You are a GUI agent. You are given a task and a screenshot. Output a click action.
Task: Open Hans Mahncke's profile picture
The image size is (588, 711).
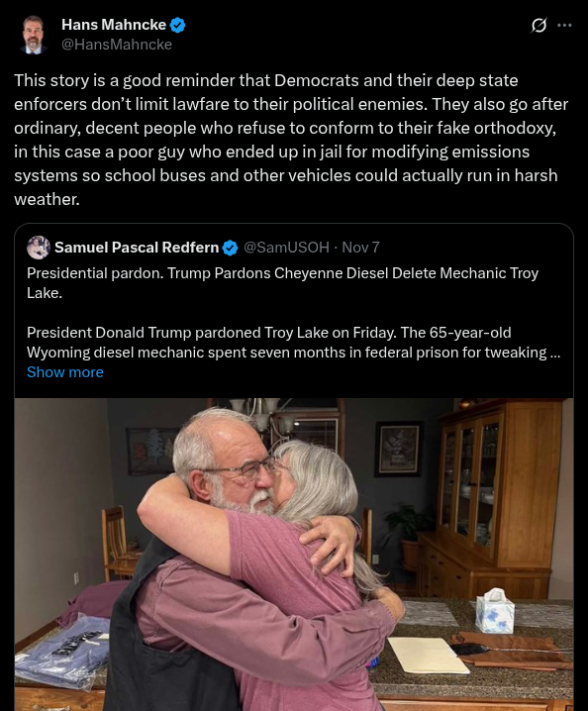33,36
